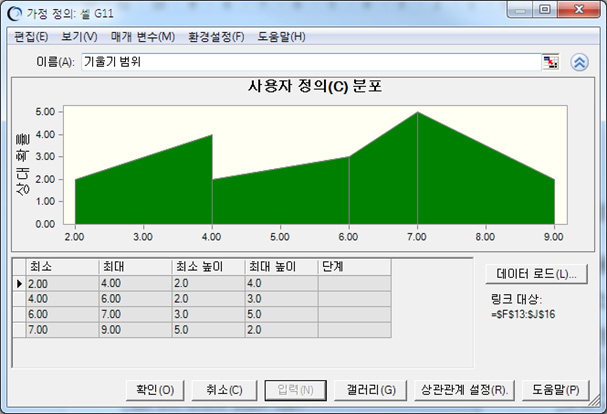
Task: Click the 상관관계 설정(R) button
Action: point(464,390)
